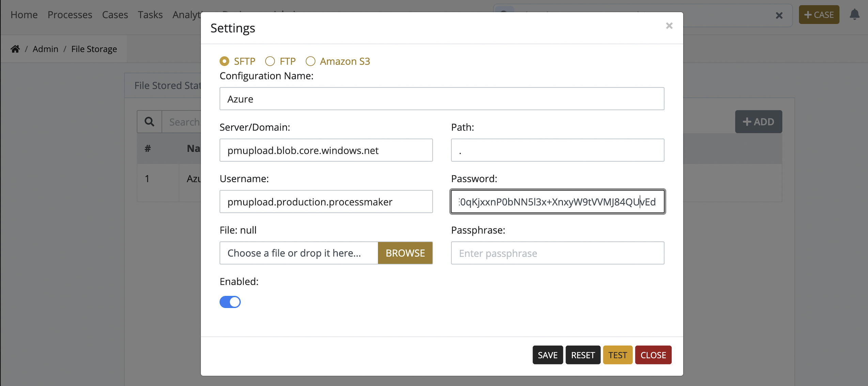Image resolution: width=868 pixels, height=386 pixels.
Task: Click inside the Password field
Action: pyautogui.click(x=558, y=202)
